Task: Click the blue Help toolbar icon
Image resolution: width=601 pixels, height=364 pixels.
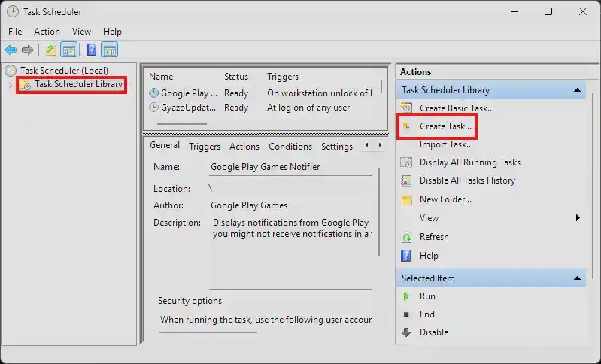Action: click(x=91, y=50)
